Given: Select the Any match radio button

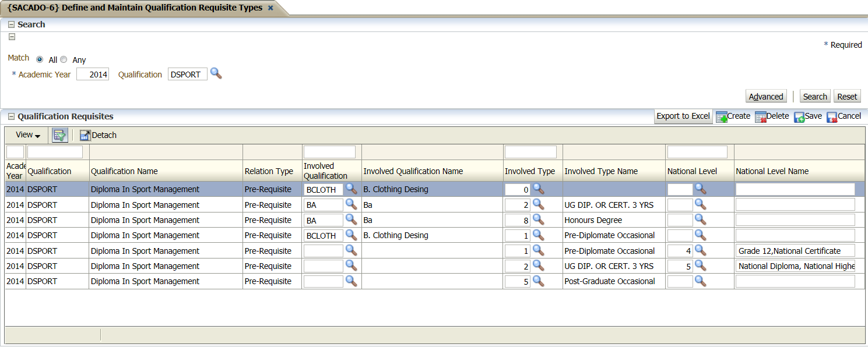Looking at the screenshot, I should pyautogui.click(x=64, y=59).
